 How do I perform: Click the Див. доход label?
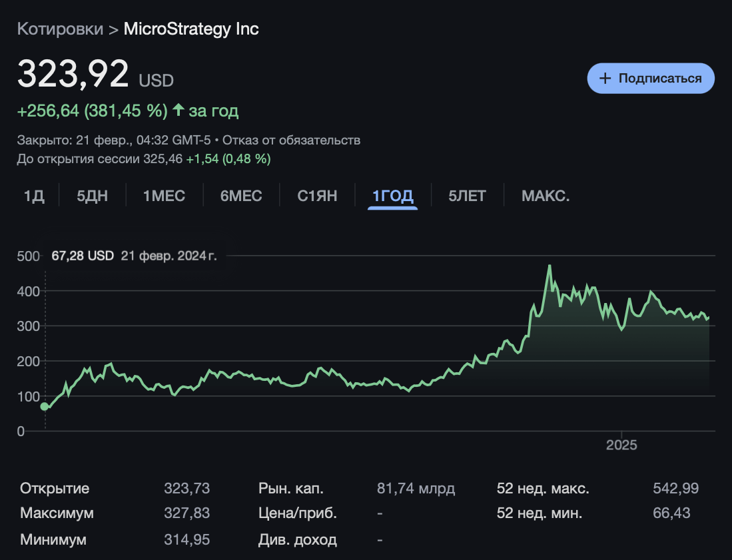point(297,539)
